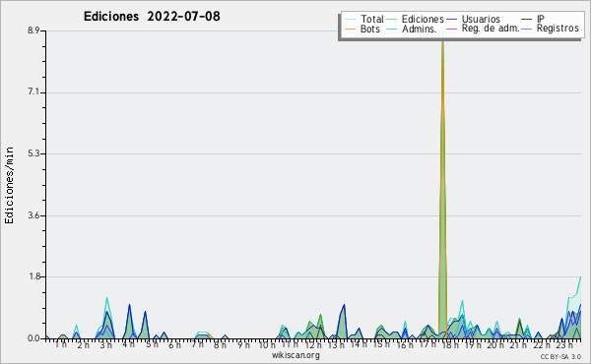
Task: Click the y-axis value 7.1
Action: click(x=33, y=92)
